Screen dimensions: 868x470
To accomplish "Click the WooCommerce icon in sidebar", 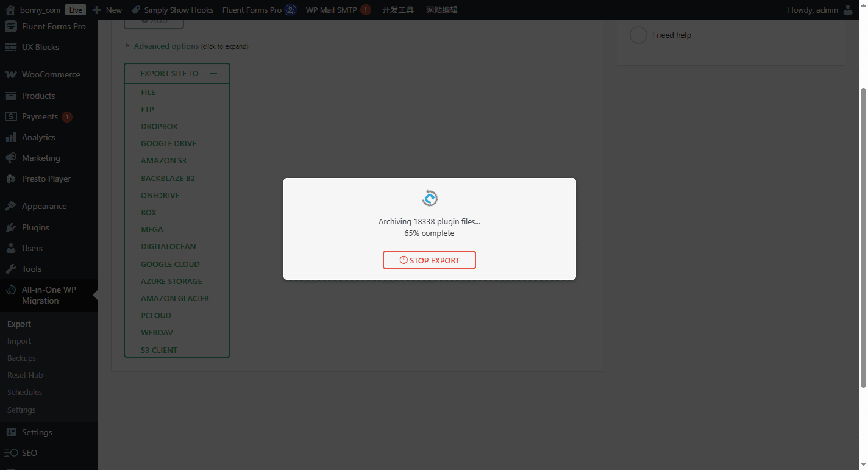I will [x=11, y=74].
